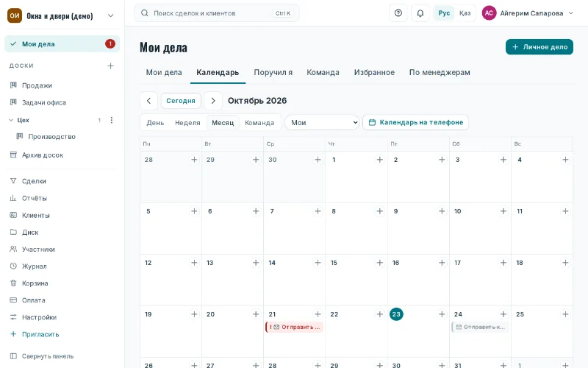This screenshot has height=368, width=588.
Task: Open Цех group three-dot menu
Action: [112, 120]
